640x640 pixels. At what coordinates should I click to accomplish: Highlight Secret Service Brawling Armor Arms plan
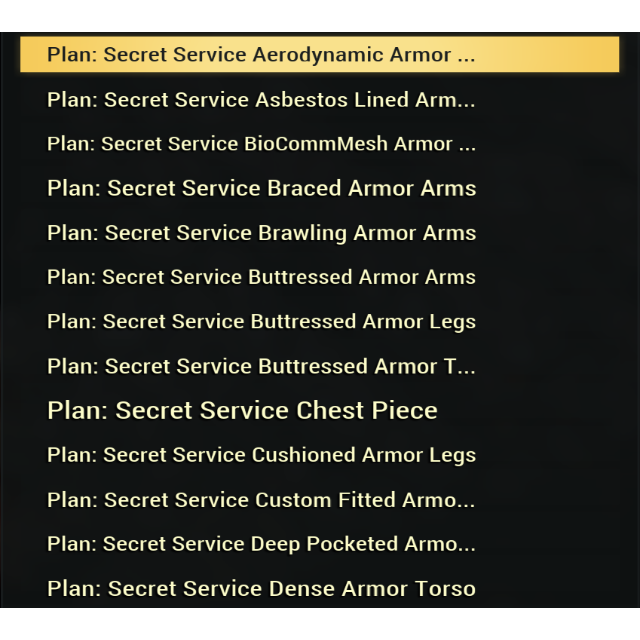(x=261, y=233)
